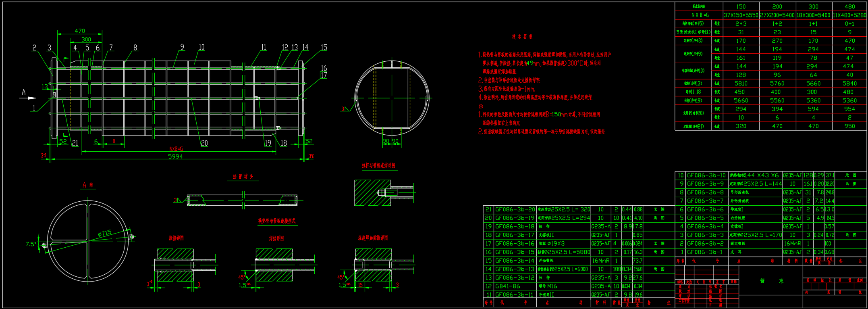Select the 焊接详图 detail label

click(276, 238)
